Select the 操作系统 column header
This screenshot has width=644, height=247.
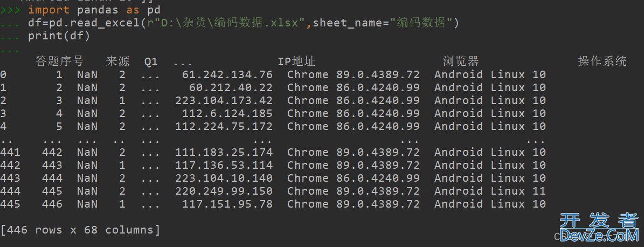(x=602, y=61)
